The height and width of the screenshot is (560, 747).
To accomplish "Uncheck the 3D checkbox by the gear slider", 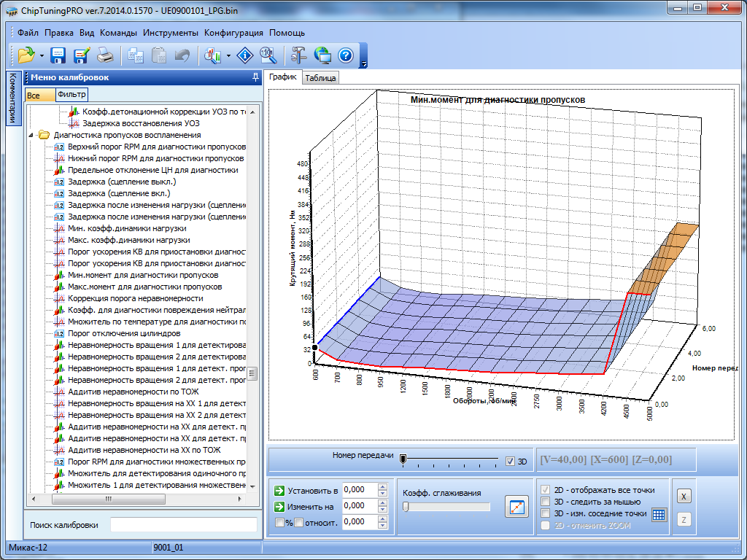I will coord(511,461).
